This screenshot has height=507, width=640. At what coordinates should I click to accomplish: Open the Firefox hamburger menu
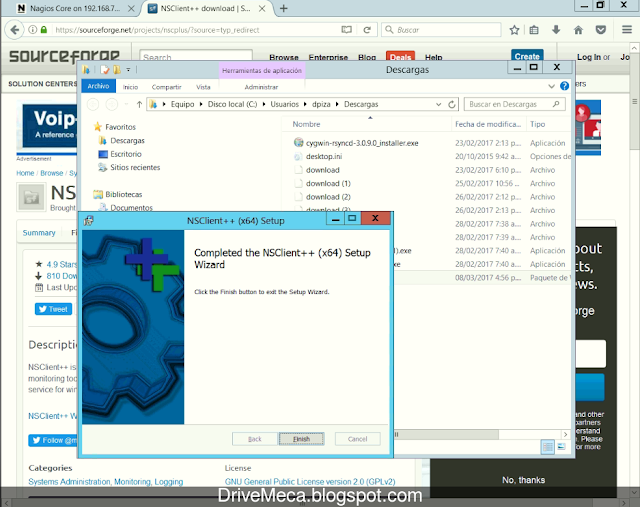[627, 30]
